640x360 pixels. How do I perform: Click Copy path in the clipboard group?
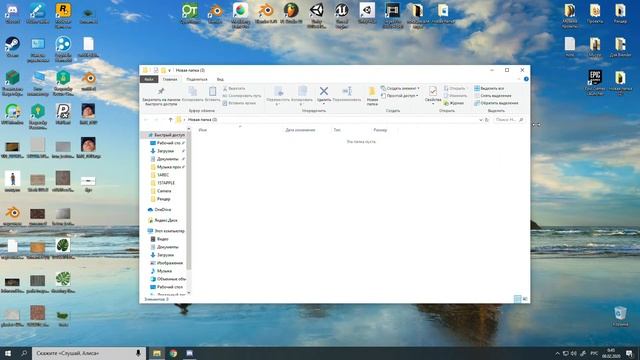(x=242, y=96)
